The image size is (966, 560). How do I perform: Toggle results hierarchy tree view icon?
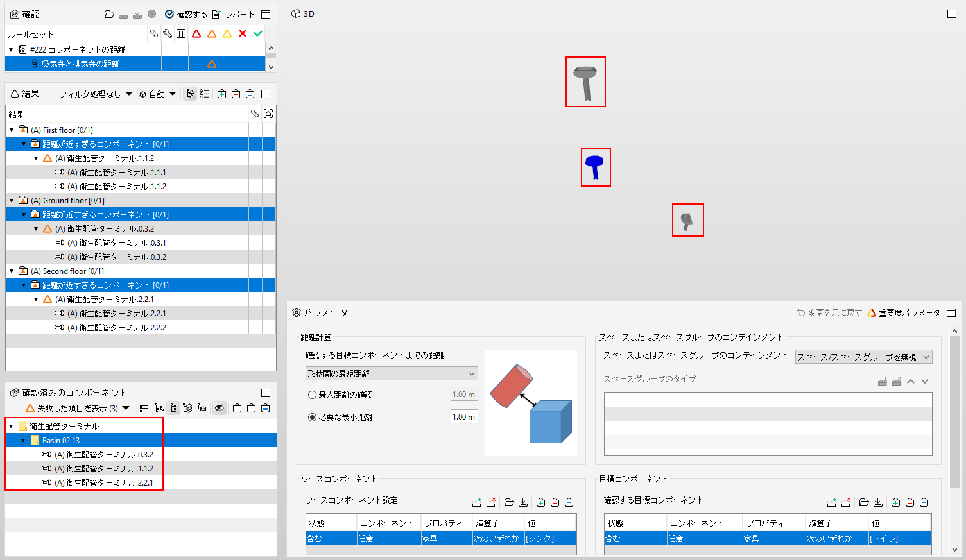[x=190, y=94]
